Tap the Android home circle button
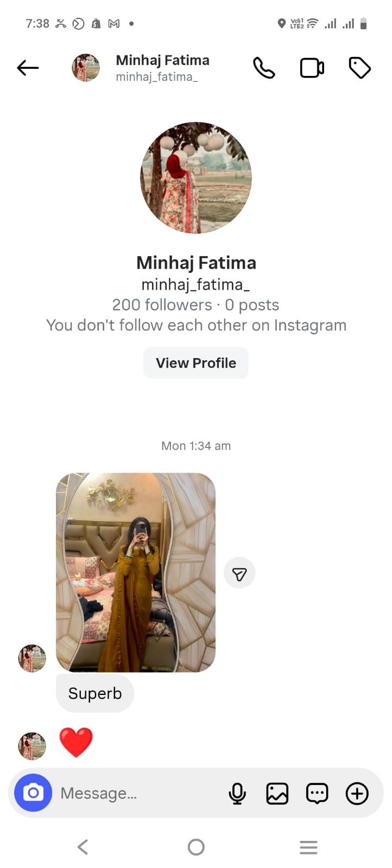This screenshot has width=392, height=868. click(196, 847)
